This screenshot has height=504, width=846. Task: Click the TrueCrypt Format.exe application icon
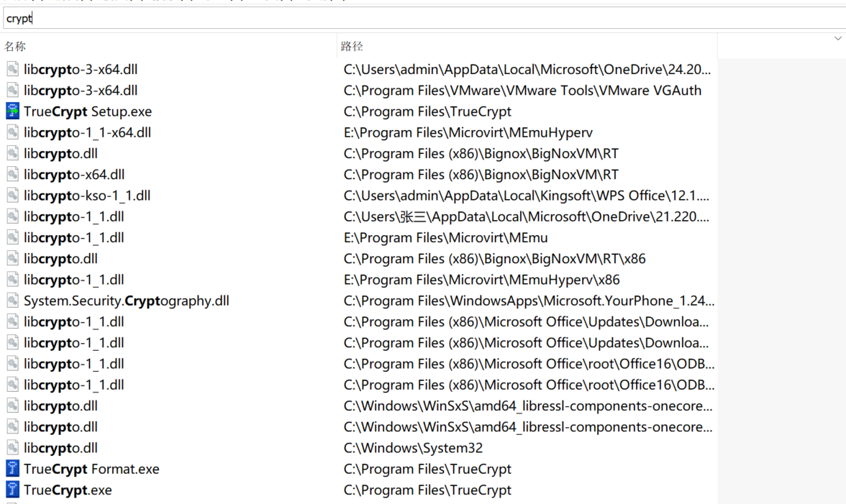[12, 469]
